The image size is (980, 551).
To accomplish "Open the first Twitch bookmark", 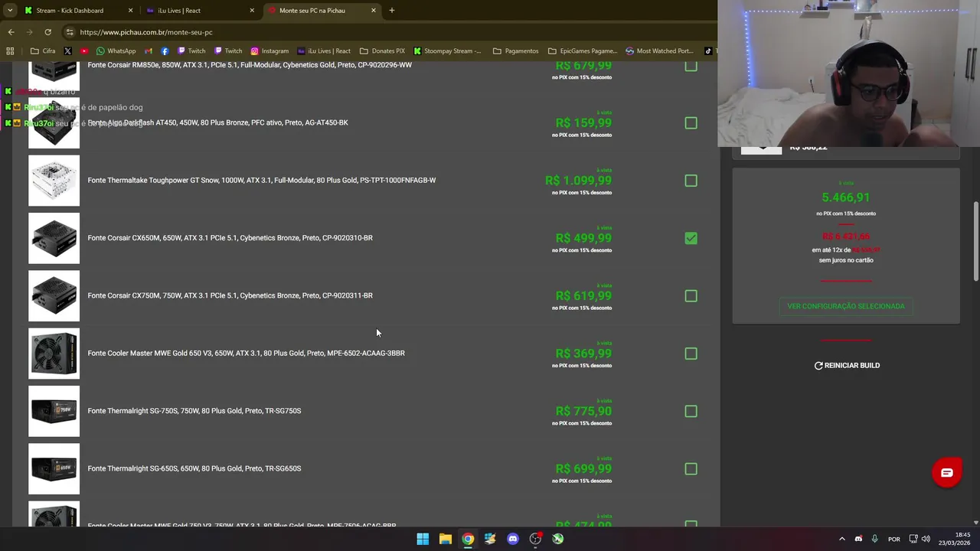I will [x=191, y=51].
